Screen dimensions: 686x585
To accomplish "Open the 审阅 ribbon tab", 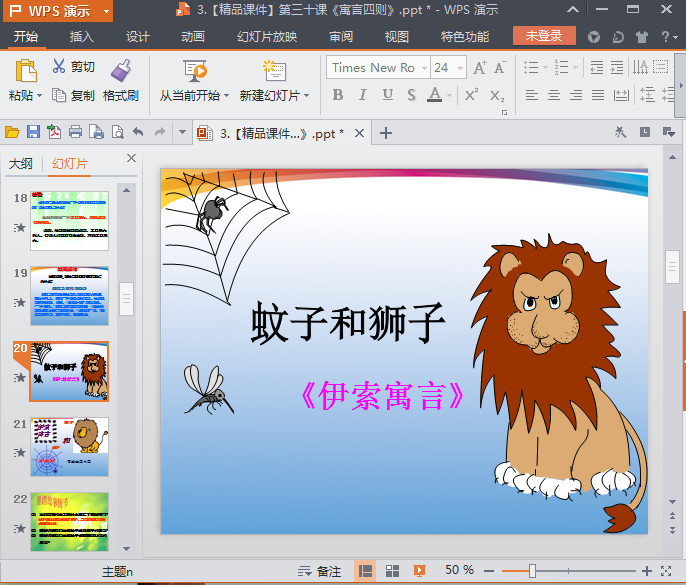I will tap(341, 36).
